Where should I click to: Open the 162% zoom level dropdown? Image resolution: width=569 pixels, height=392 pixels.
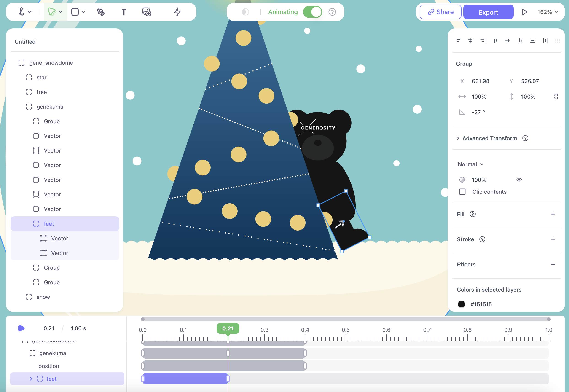click(548, 12)
